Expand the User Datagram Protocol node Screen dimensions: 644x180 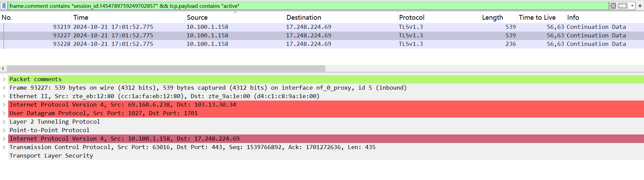pyautogui.click(x=4, y=113)
